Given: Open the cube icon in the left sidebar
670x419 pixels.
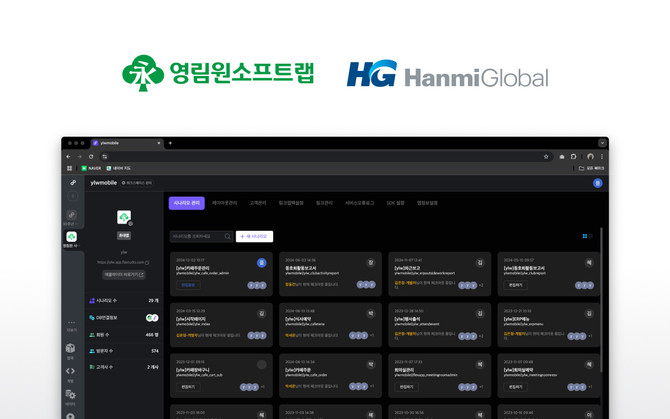Looking at the screenshot, I should (x=71, y=348).
